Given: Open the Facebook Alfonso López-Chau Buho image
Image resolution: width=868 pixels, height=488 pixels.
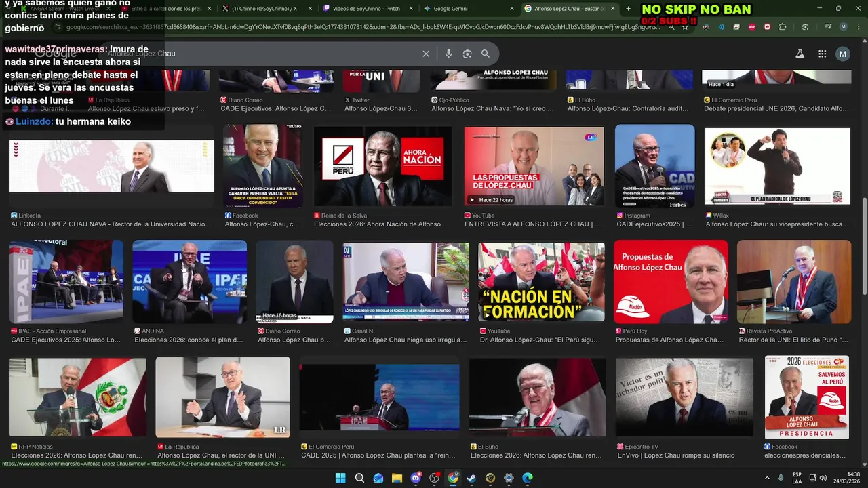Looking at the screenshot, I should pos(263,166).
